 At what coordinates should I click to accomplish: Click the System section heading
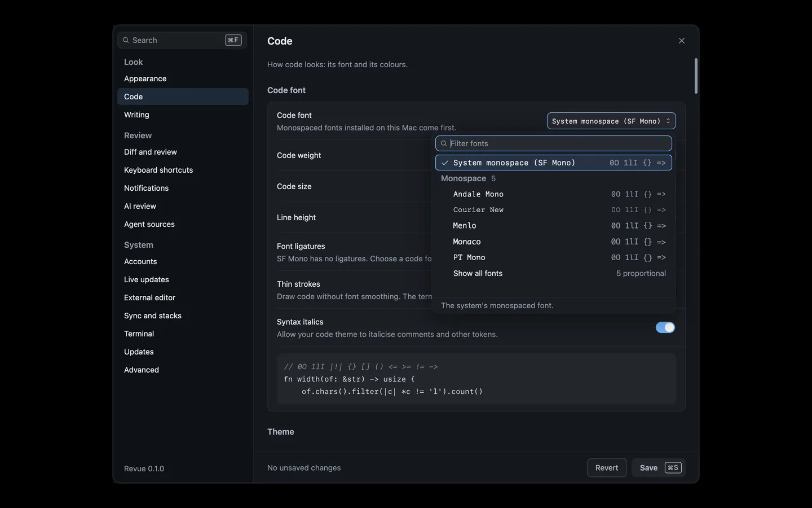[139, 245]
